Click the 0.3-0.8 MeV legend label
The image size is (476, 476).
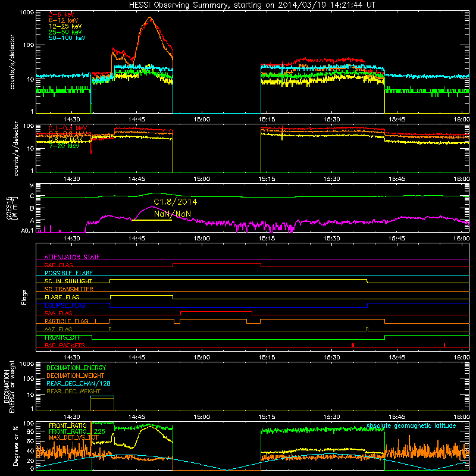pos(68,134)
